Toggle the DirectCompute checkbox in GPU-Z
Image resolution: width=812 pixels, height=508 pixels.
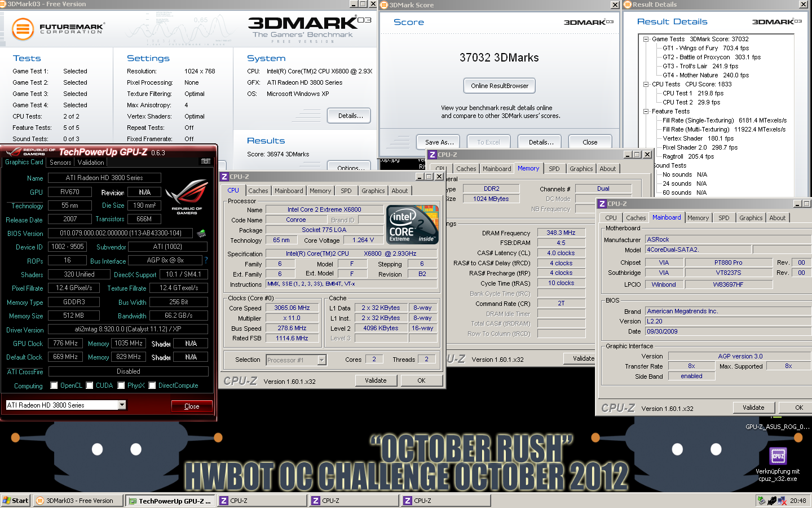click(x=152, y=386)
